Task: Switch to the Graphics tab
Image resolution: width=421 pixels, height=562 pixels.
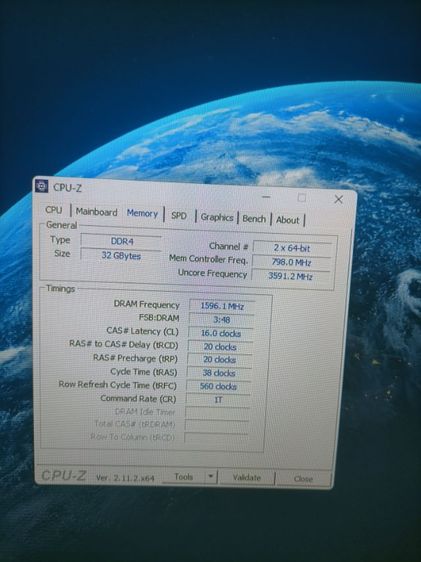Action: coord(217,217)
